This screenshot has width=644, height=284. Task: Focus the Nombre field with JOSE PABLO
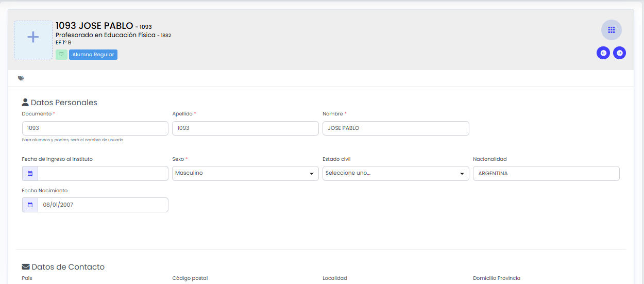(396, 128)
